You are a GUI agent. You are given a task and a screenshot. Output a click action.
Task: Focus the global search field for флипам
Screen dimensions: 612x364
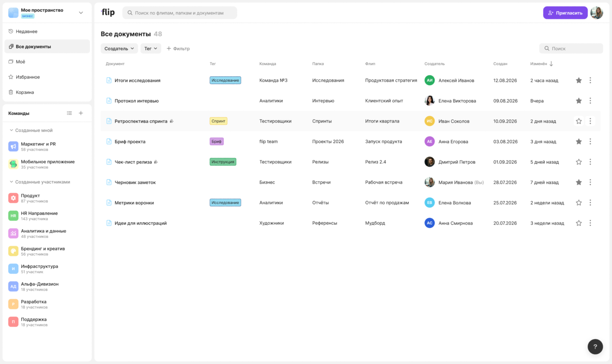[180, 13]
